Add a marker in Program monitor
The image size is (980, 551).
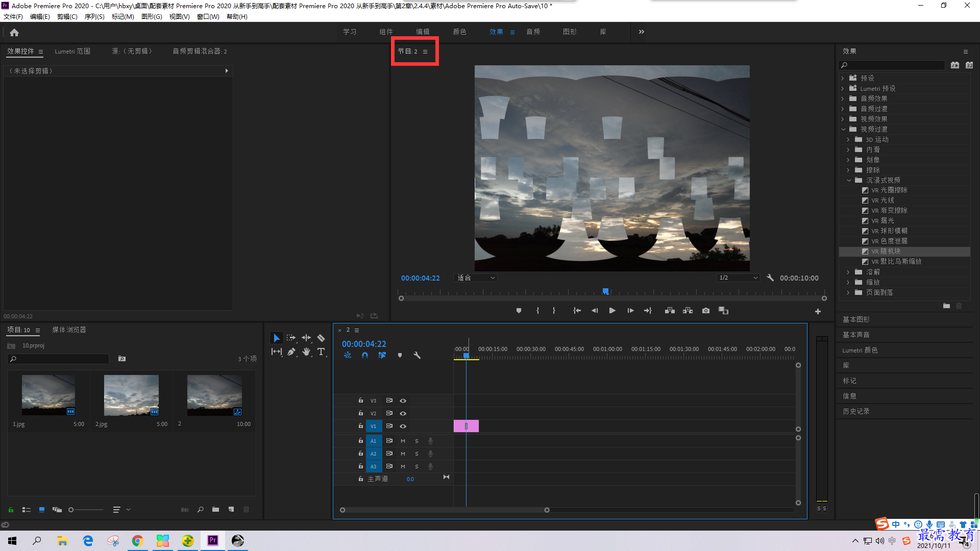519,311
